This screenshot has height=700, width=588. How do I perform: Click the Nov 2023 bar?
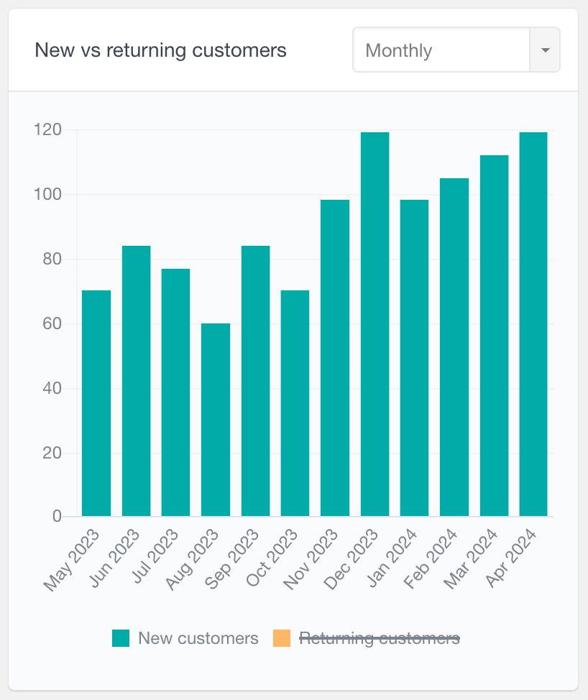pyautogui.click(x=335, y=358)
